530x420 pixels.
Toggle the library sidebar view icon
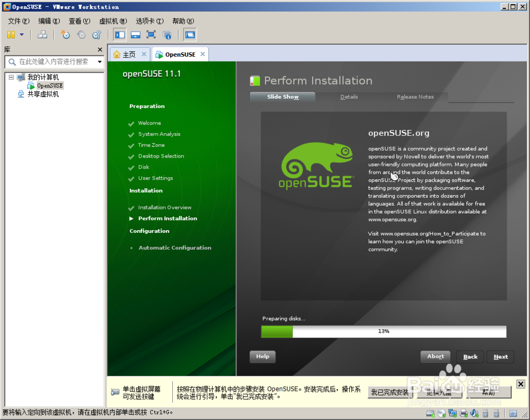(120, 34)
